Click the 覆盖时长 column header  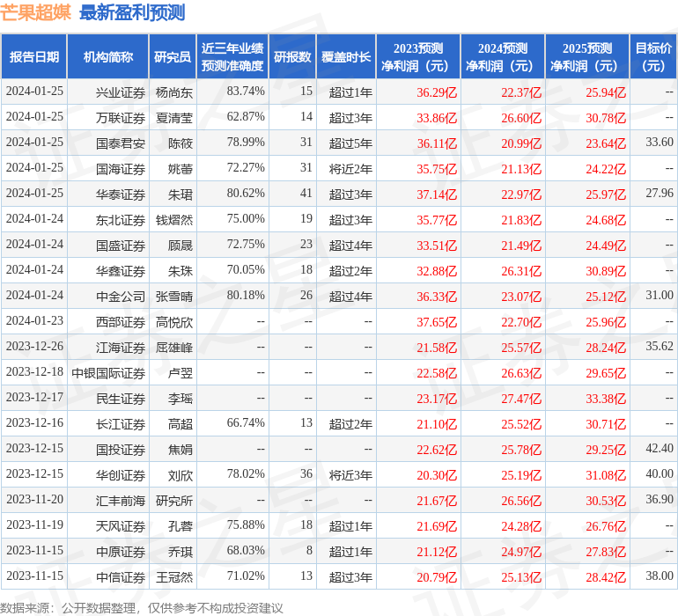(x=346, y=56)
